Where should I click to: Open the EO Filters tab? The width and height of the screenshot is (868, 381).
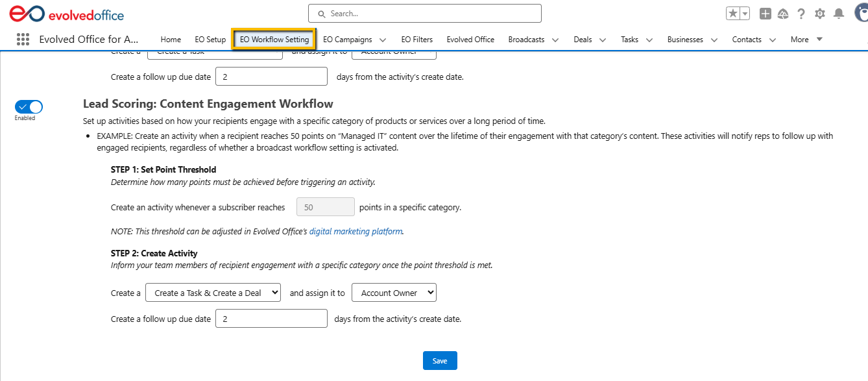(417, 40)
